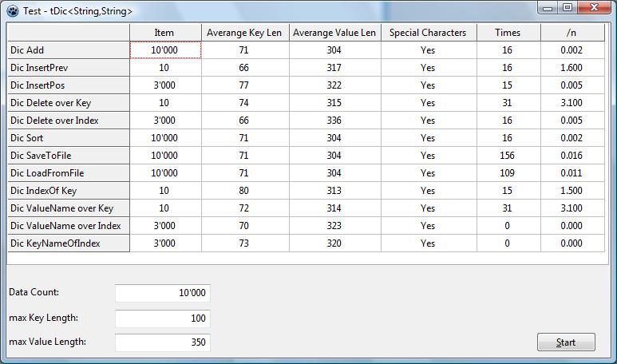
Task: Click the Item cell for Dic Add
Action: tap(165, 50)
